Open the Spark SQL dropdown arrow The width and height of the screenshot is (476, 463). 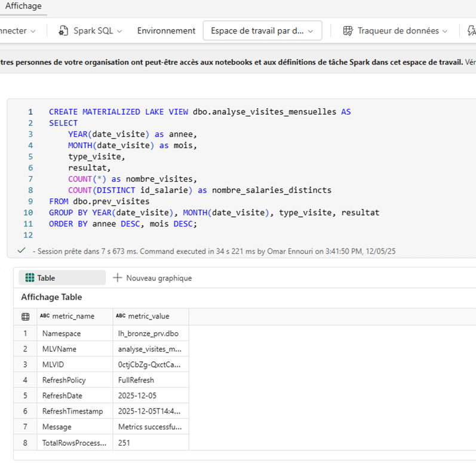click(x=119, y=31)
